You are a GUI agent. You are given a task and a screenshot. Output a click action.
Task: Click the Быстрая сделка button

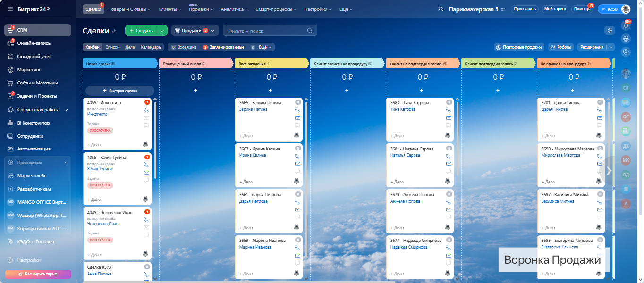[120, 91]
